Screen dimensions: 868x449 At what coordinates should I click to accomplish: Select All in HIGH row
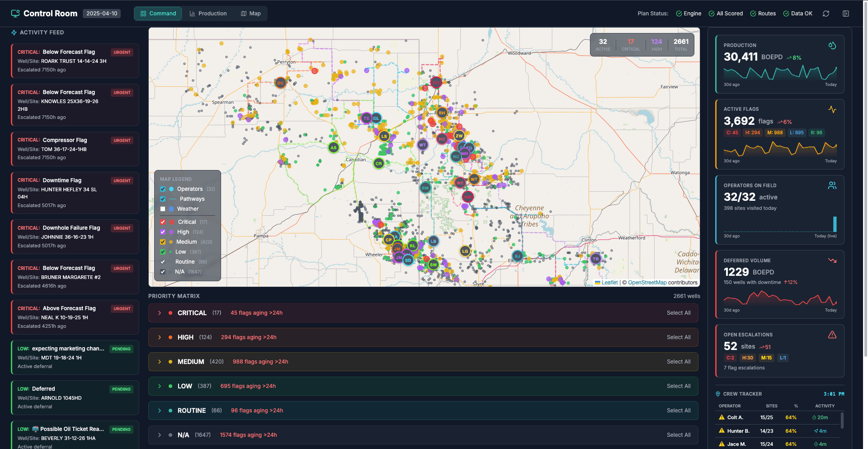tap(679, 337)
